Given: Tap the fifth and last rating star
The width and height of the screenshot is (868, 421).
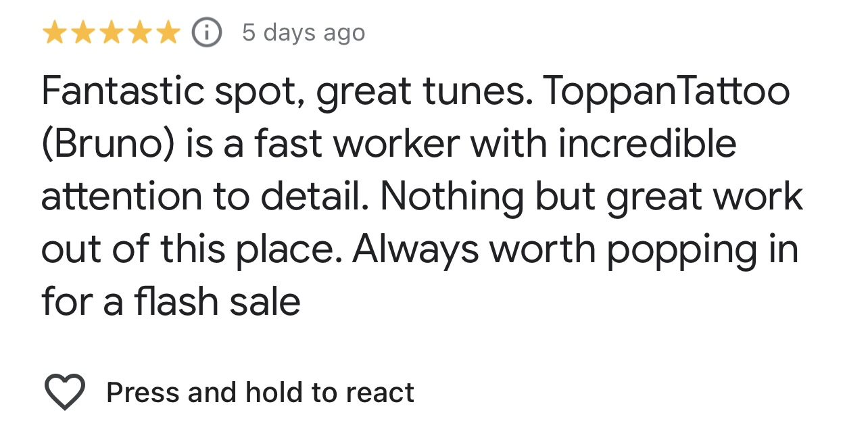Looking at the screenshot, I should [x=168, y=32].
